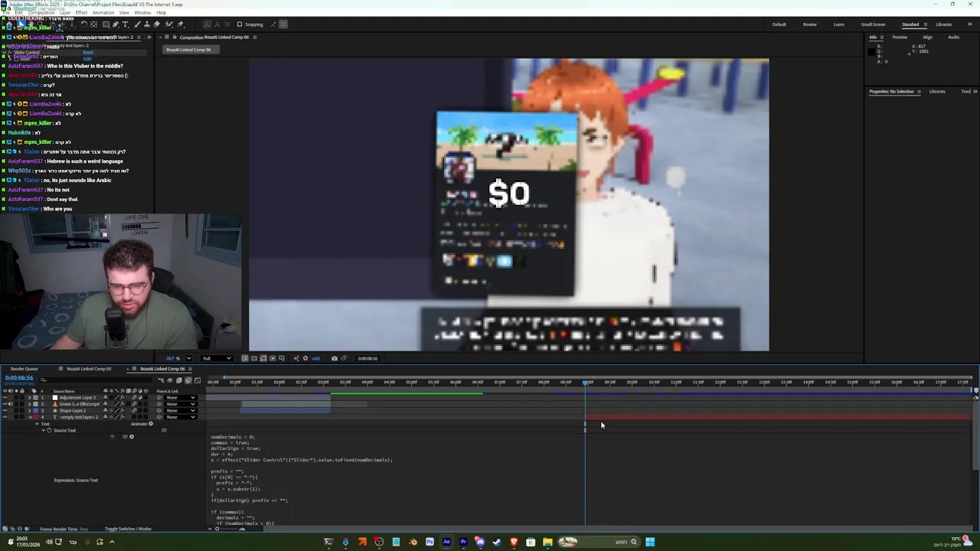Image resolution: width=980 pixels, height=551 pixels.
Task: Select the Roto Brush tool
Action: pyautogui.click(x=169, y=24)
